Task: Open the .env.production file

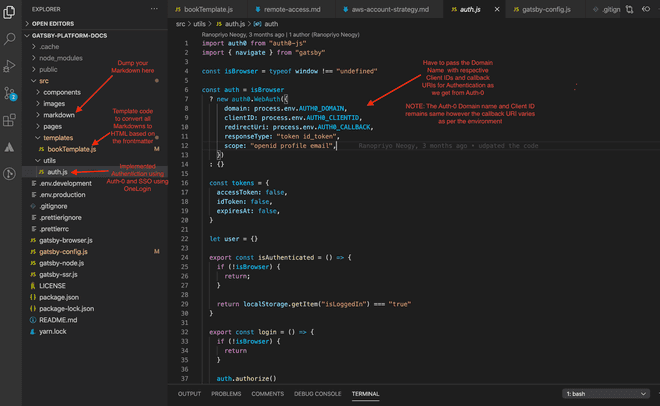Action: [x=62, y=195]
